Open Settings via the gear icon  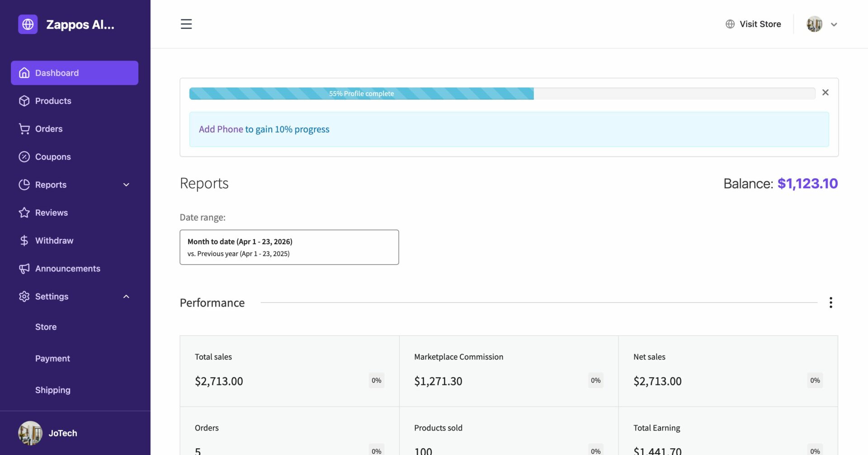(x=24, y=296)
